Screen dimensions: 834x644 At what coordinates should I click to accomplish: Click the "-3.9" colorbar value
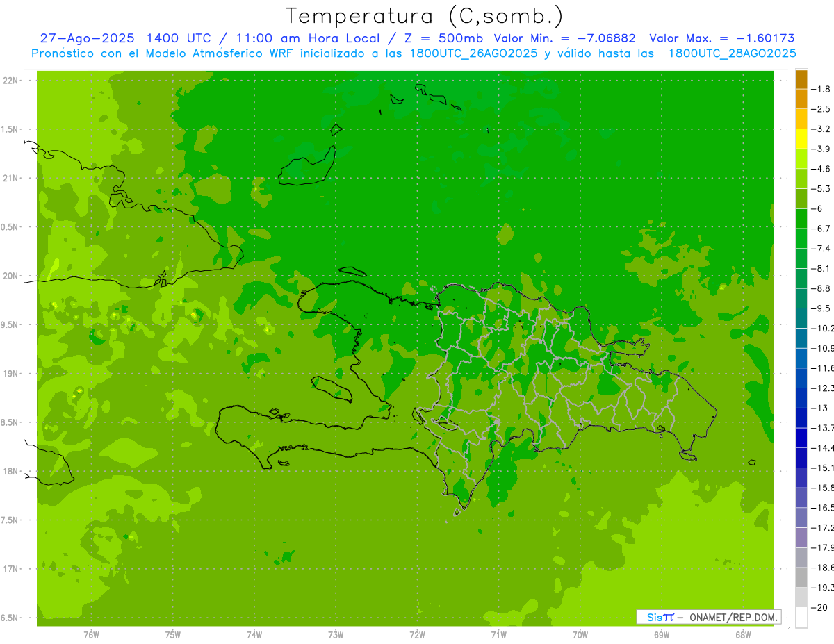pyautogui.click(x=821, y=149)
